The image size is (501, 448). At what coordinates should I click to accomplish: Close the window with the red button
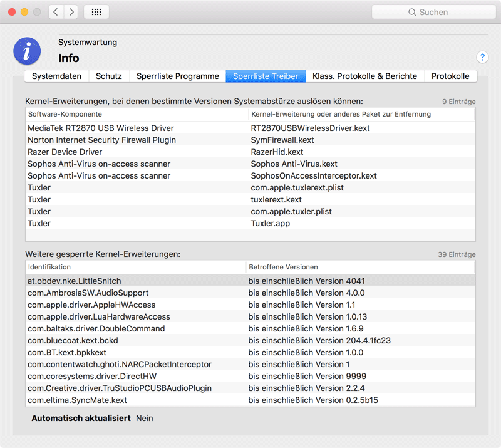pos(12,12)
